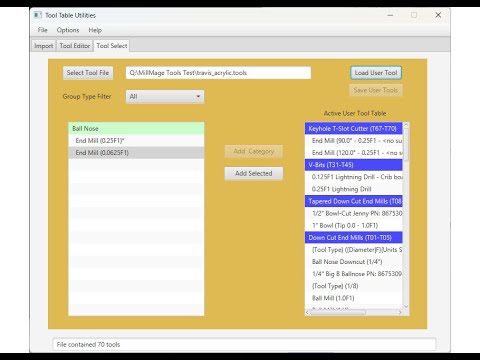The width and height of the screenshot is (480, 360).
Task: Click vertical scrollbar down arrow in tool table
Action: coord(406,306)
